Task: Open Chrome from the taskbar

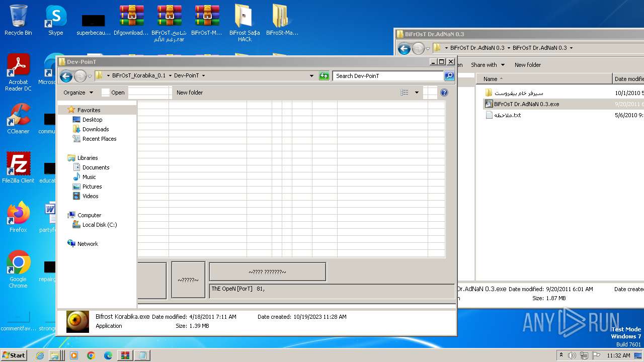Action: pos(91,355)
